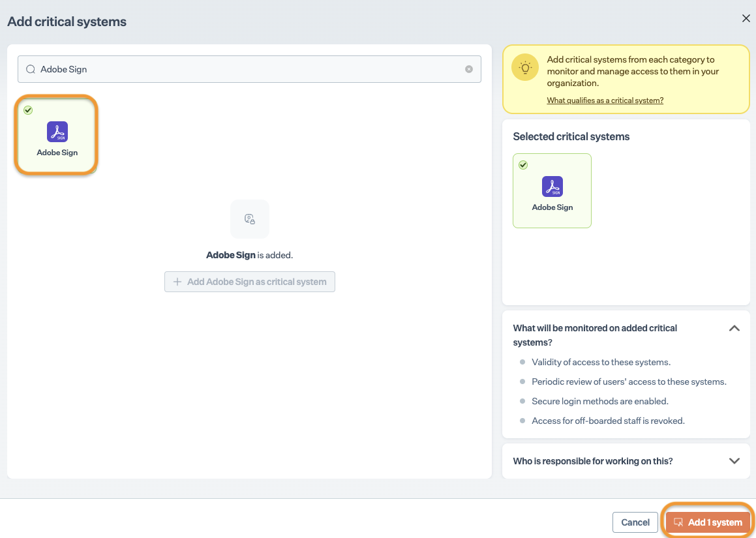Image resolution: width=756 pixels, height=538 pixels.
Task: Click 'Selected critical systems' heading
Action: click(571, 136)
